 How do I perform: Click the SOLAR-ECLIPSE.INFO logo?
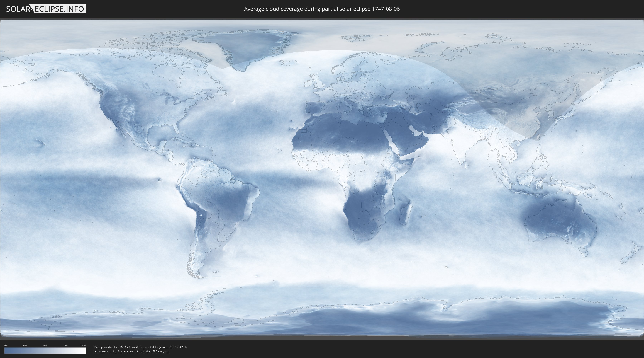click(46, 9)
